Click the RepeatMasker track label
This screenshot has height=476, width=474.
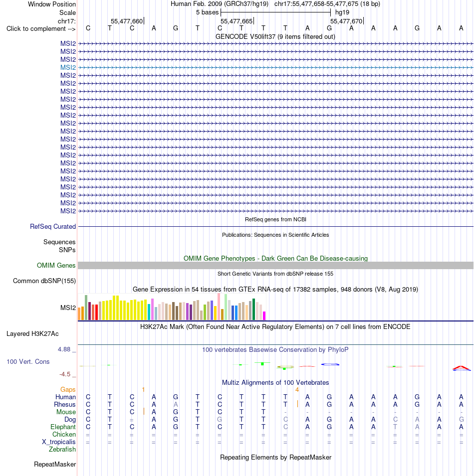pos(55,465)
